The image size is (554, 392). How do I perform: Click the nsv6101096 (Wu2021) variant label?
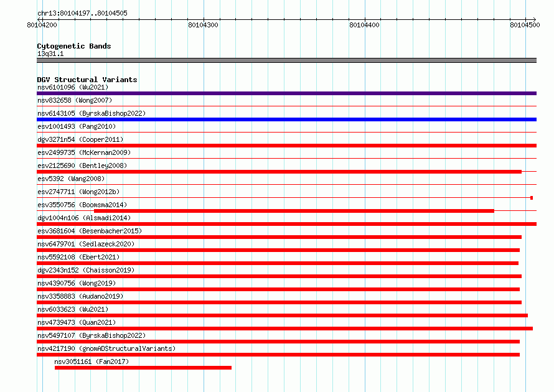73,87
